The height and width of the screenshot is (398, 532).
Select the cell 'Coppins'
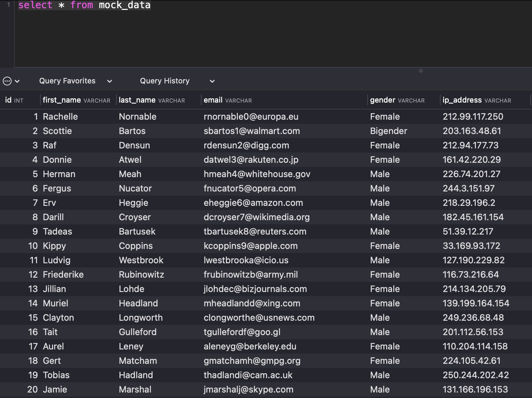136,246
